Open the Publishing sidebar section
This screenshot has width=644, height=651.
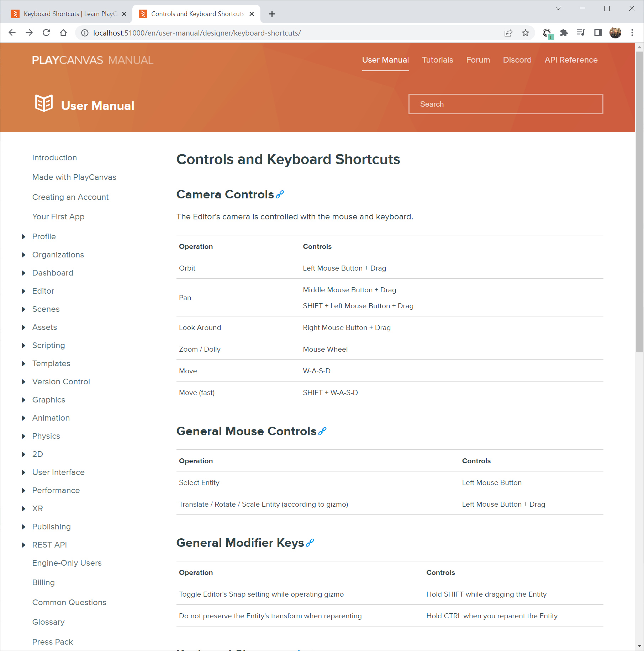click(x=51, y=527)
